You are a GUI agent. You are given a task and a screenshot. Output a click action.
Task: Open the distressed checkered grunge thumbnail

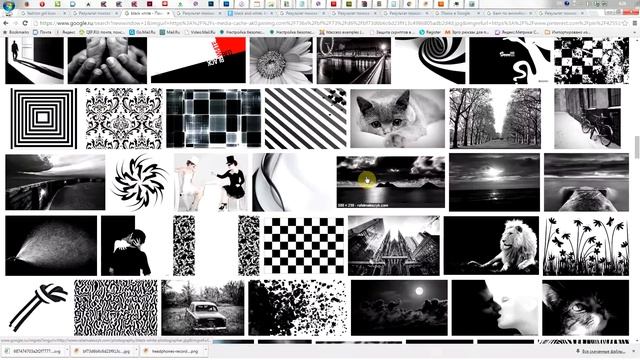click(591, 60)
